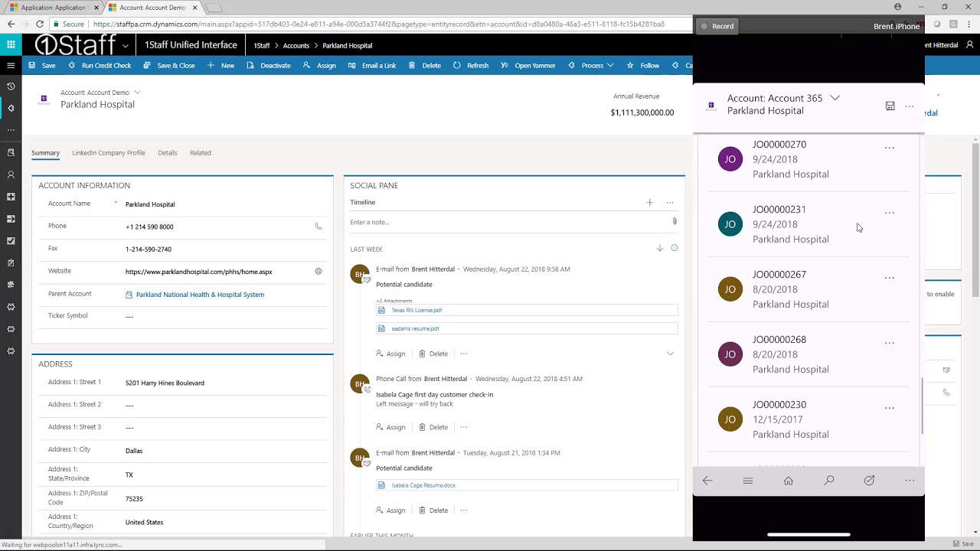Click Deactivate in command bar
Viewport: 980px width, 551px height.
tap(269, 66)
